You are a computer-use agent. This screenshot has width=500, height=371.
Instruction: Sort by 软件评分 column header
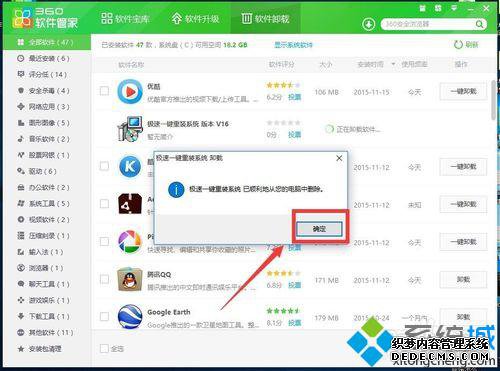282,64
